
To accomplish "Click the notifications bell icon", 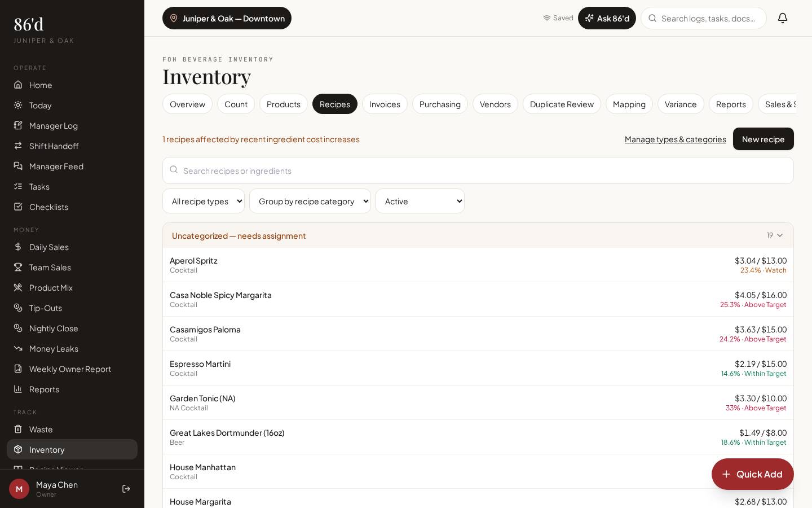I will (x=783, y=18).
